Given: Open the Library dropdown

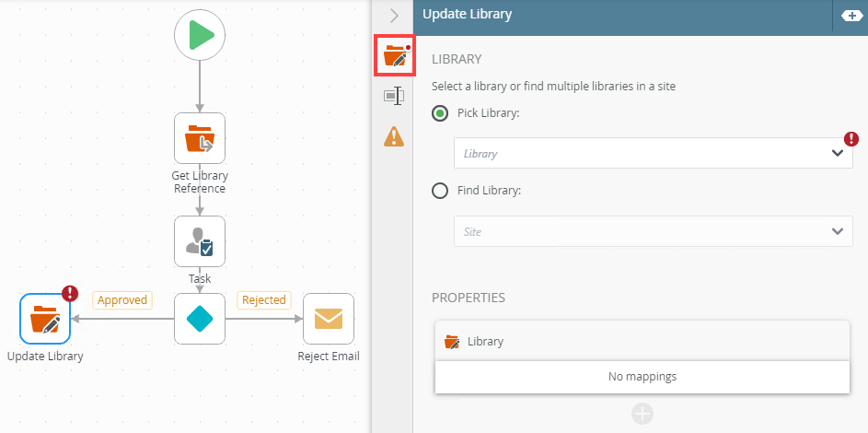Looking at the screenshot, I should pos(653,154).
